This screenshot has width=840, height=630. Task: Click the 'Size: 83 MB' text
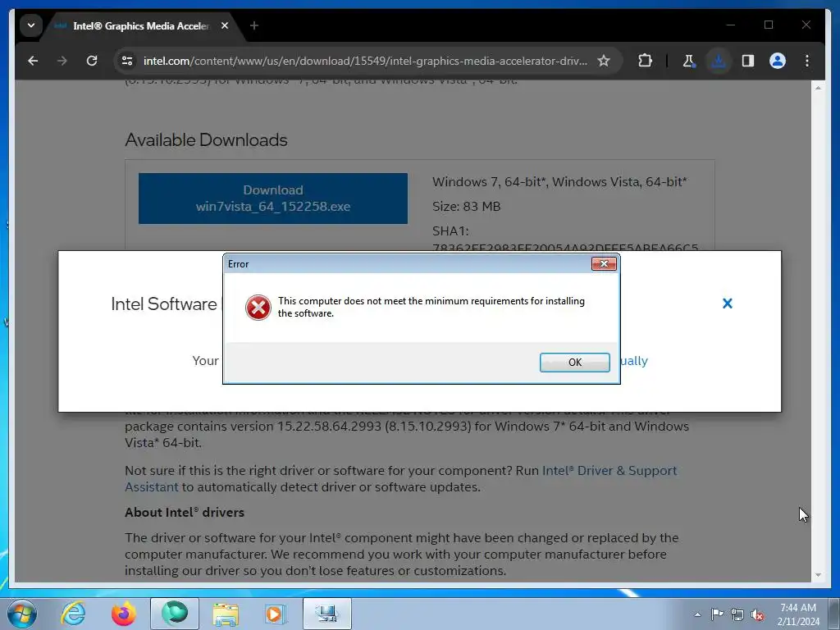466,206
